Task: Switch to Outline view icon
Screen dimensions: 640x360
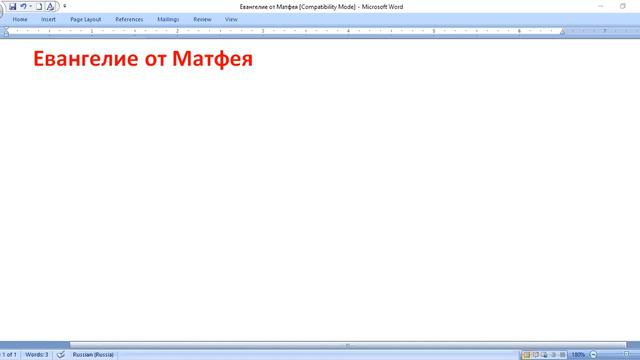Action: point(553,355)
